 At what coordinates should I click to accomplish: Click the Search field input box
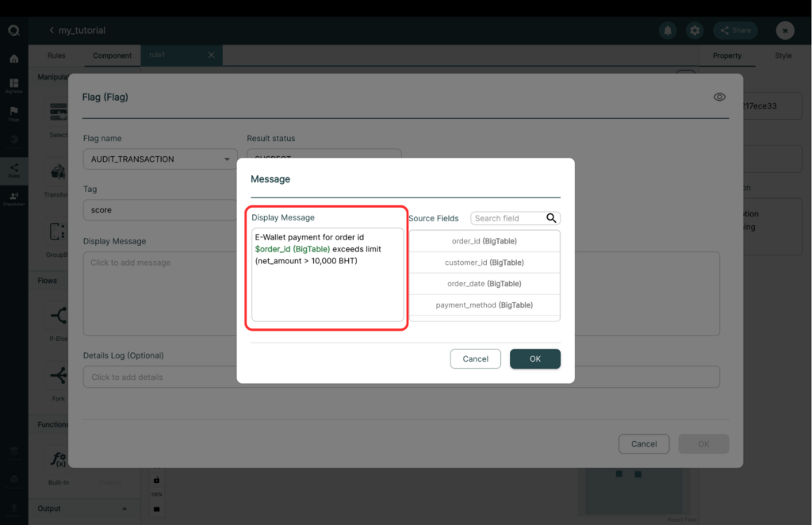pos(508,218)
